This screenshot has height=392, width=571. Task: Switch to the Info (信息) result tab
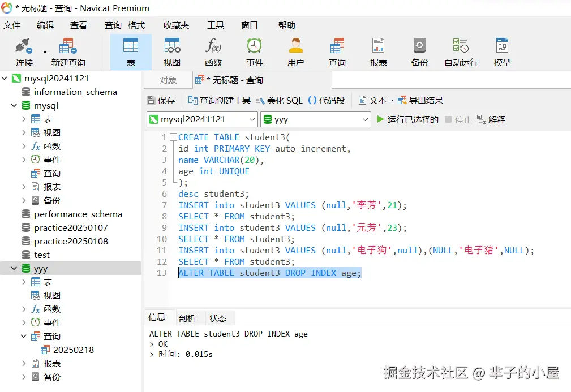pyautogui.click(x=157, y=318)
